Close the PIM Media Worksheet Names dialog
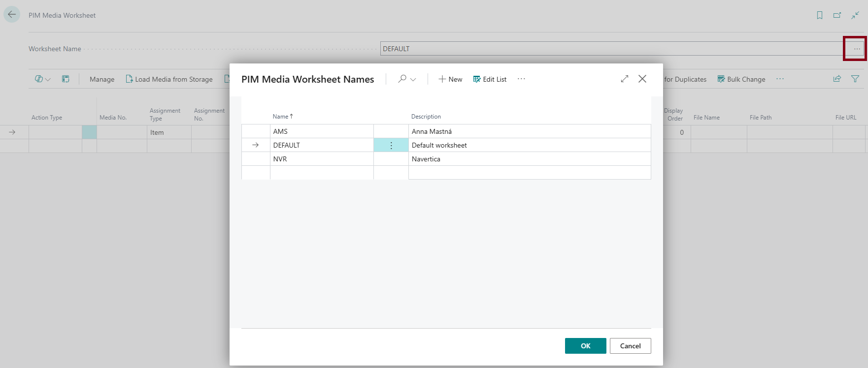The image size is (868, 368). 642,79
